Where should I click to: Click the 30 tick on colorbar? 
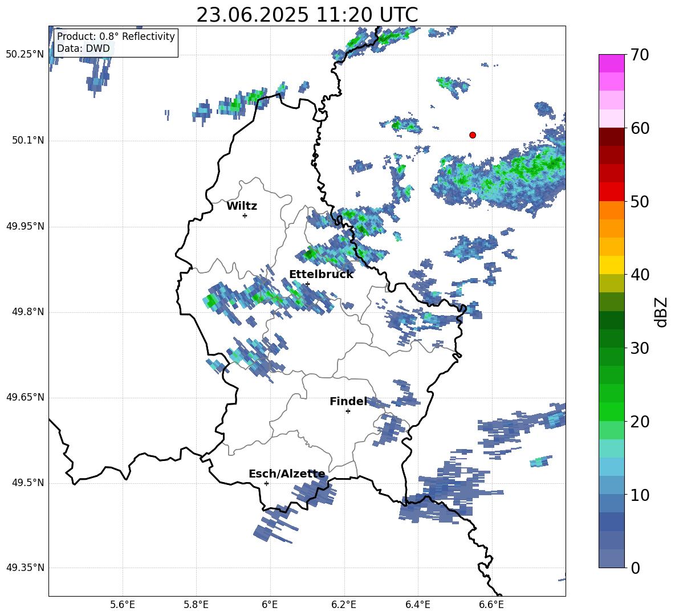[x=640, y=348]
